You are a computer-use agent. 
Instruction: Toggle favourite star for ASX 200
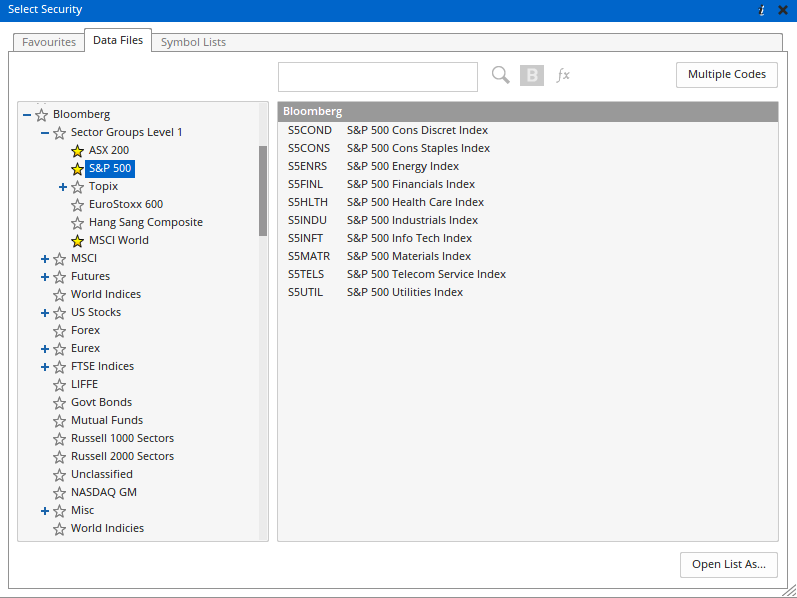tap(77, 151)
